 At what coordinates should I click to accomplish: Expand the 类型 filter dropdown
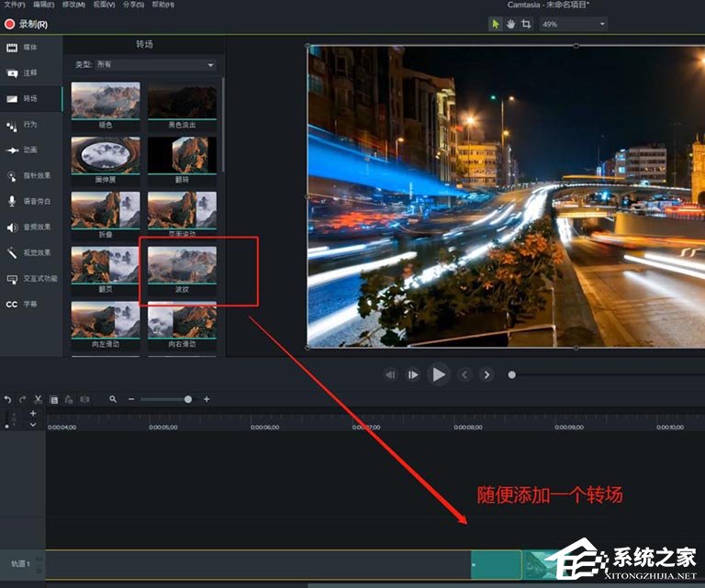pos(156,65)
